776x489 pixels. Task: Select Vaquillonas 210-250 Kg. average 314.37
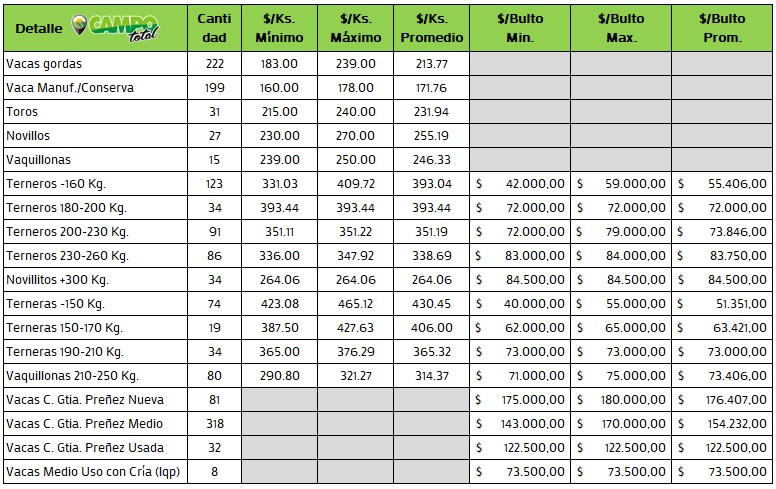click(x=431, y=375)
